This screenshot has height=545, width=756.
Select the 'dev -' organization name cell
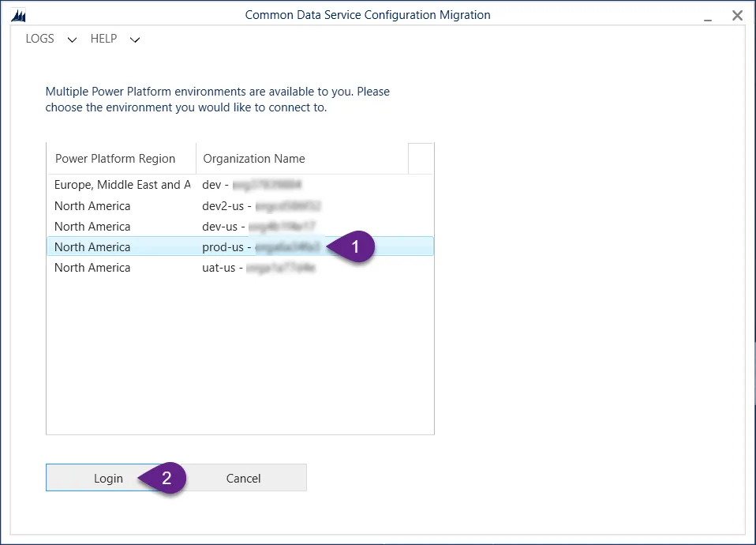252,185
